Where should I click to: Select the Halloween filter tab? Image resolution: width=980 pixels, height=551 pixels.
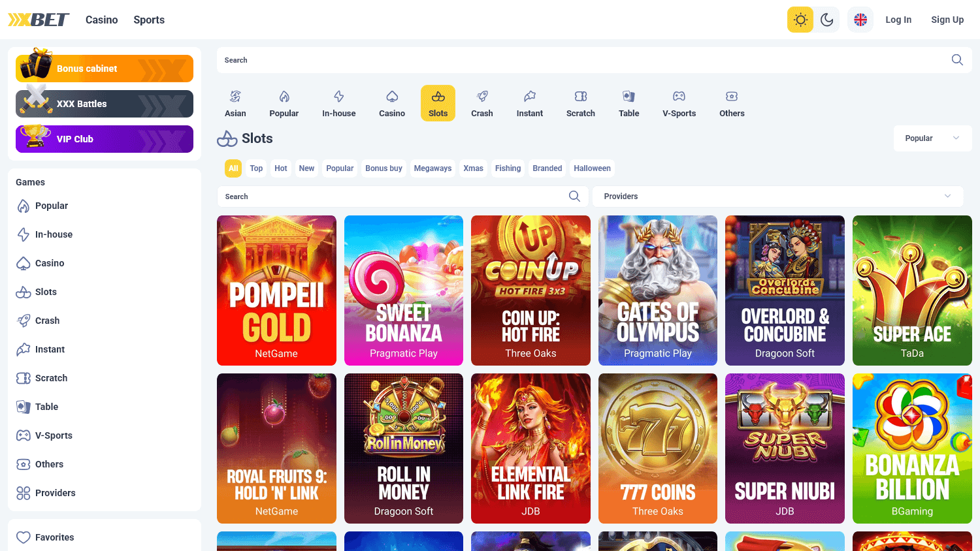coord(592,168)
